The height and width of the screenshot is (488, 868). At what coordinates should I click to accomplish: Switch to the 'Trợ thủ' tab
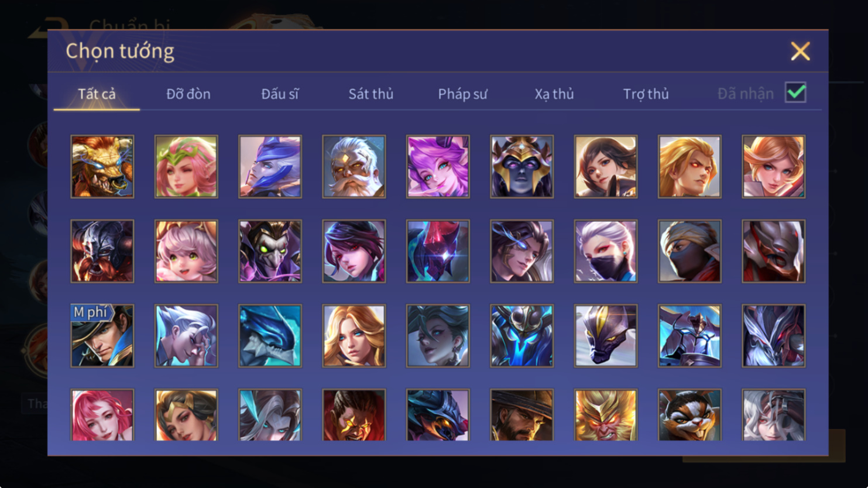646,94
